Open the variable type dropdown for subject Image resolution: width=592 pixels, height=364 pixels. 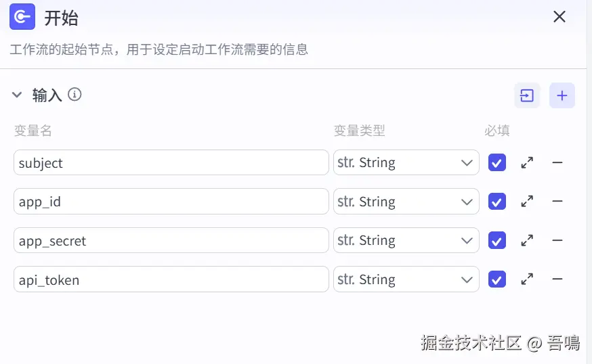click(406, 162)
